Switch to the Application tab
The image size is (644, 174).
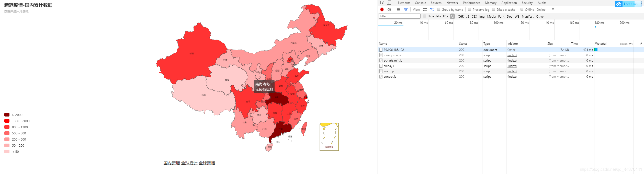(509, 3)
